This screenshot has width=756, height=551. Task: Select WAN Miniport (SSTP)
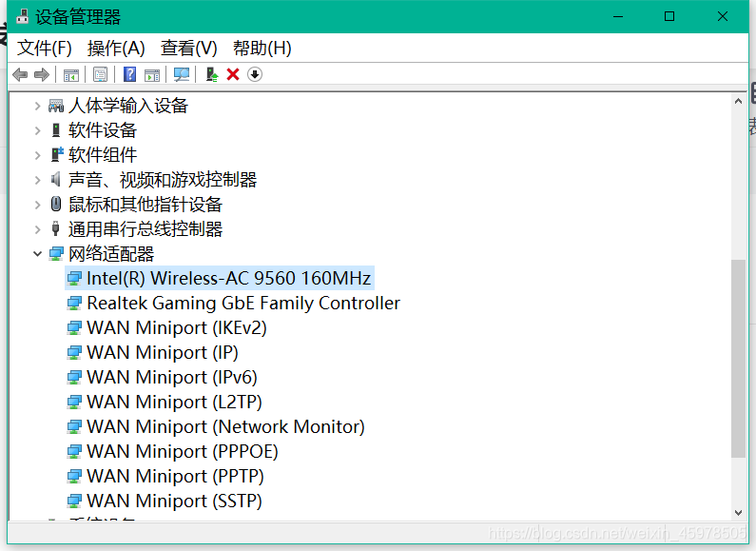tap(174, 501)
